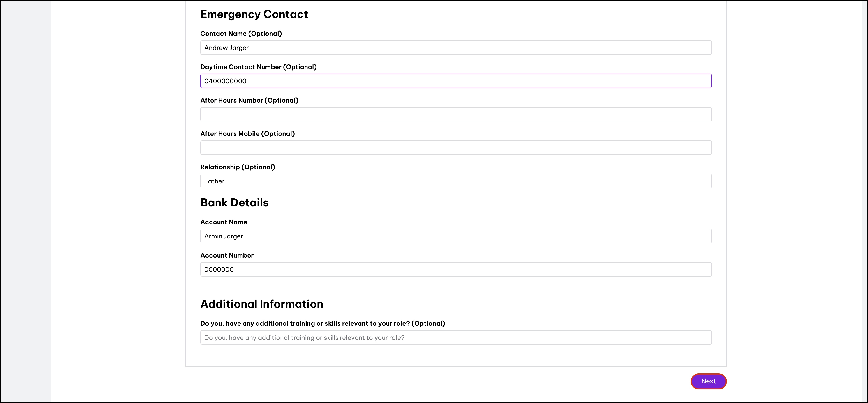The height and width of the screenshot is (403, 868).
Task: Click the "Account Number" label text
Action: tap(227, 256)
